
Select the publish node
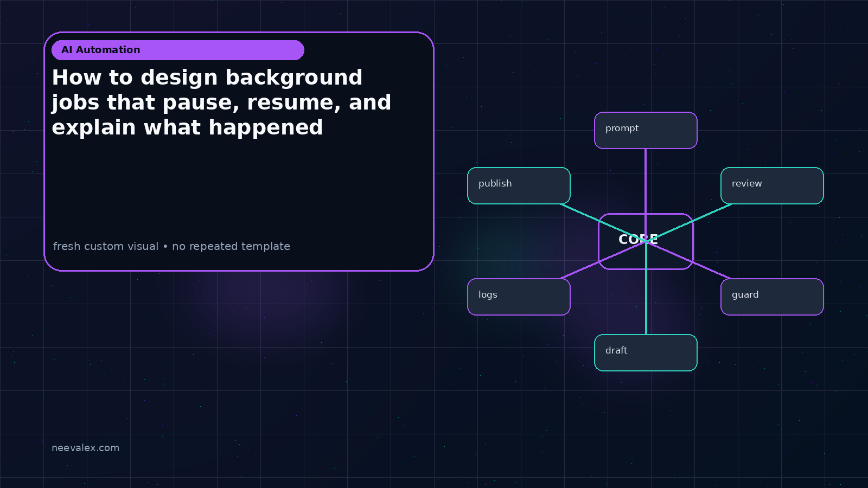(x=519, y=185)
